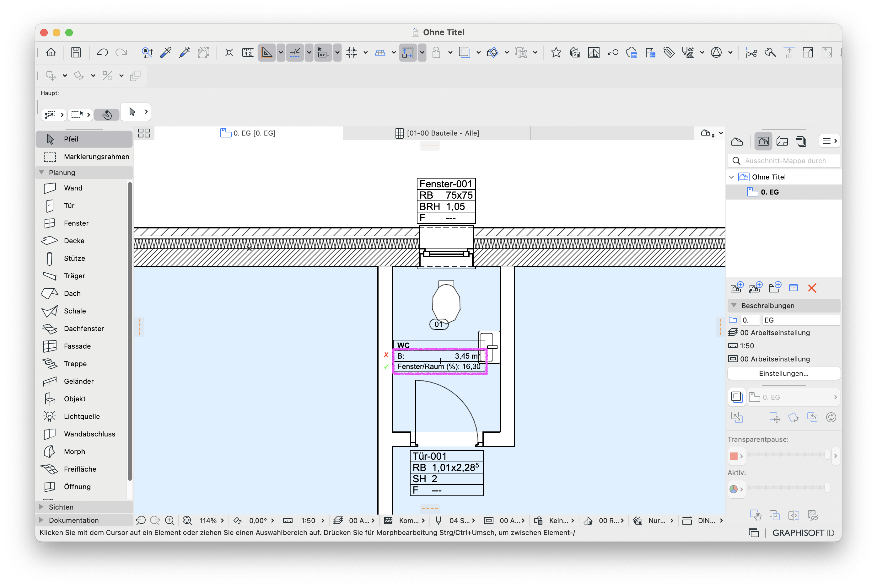Image resolution: width=877 pixels, height=588 pixels.
Task: Switch navigator to Layoutbuch view
Action: 782,142
